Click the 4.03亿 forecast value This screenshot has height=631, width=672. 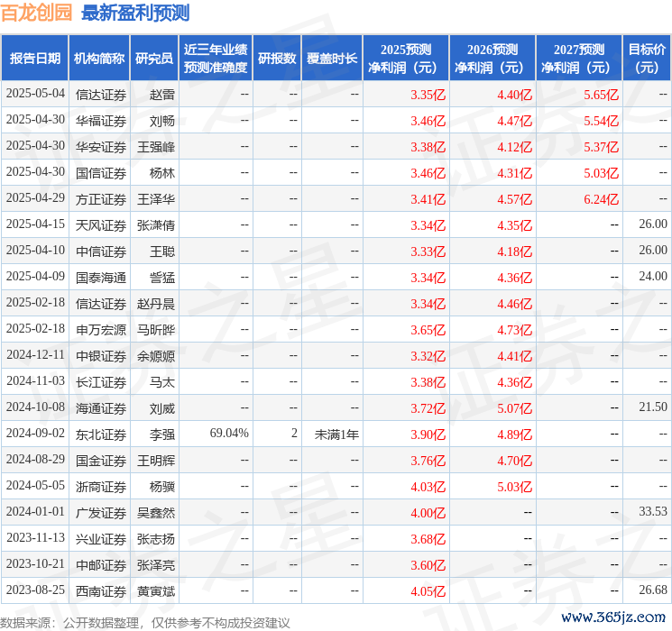[x=428, y=487]
